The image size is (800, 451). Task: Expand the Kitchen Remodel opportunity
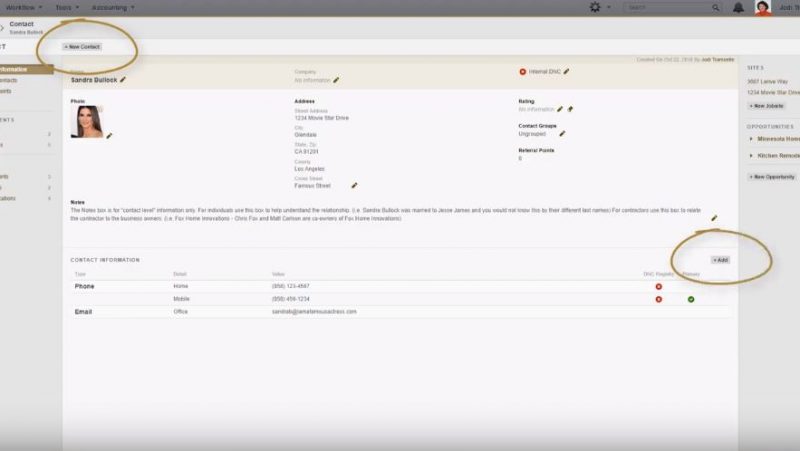click(752, 155)
